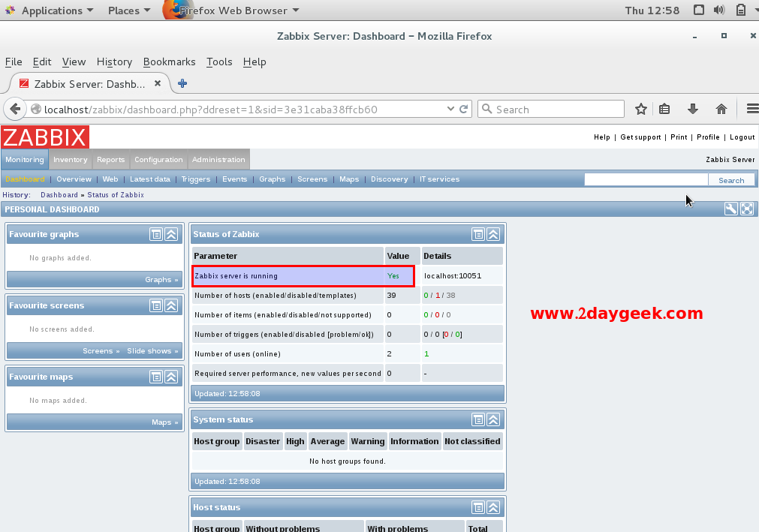
Task: Show bookmarks list icon in toolbar
Action: click(664, 110)
